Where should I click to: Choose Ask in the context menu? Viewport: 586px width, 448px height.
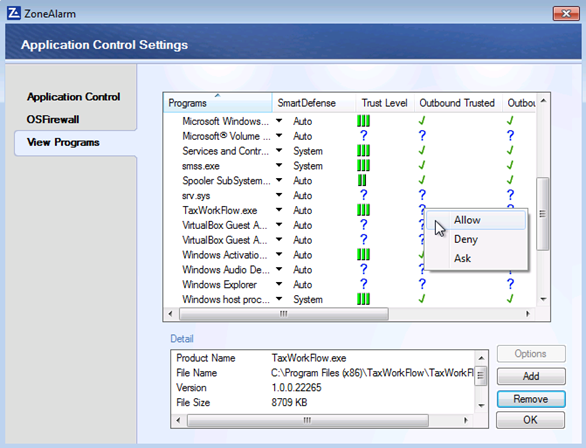[476, 258]
